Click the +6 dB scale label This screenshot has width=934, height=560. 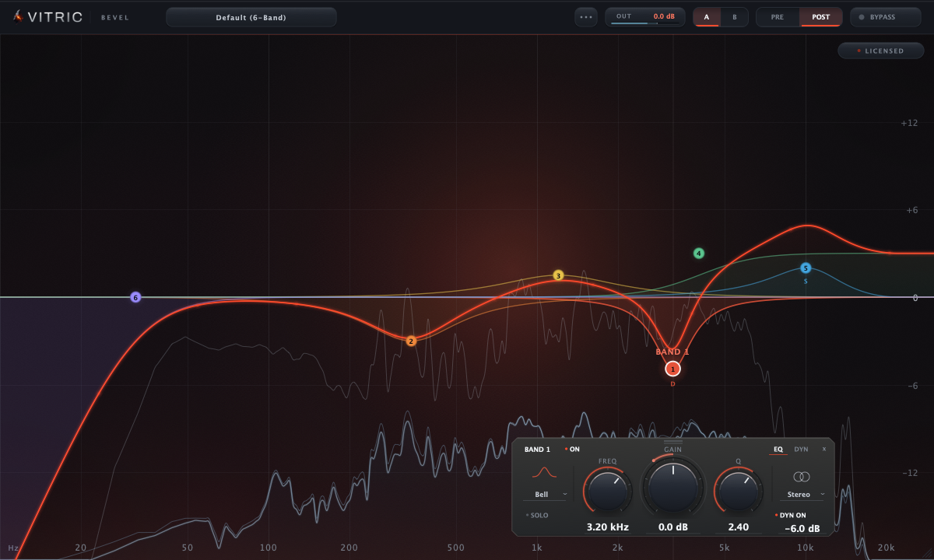(x=911, y=210)
